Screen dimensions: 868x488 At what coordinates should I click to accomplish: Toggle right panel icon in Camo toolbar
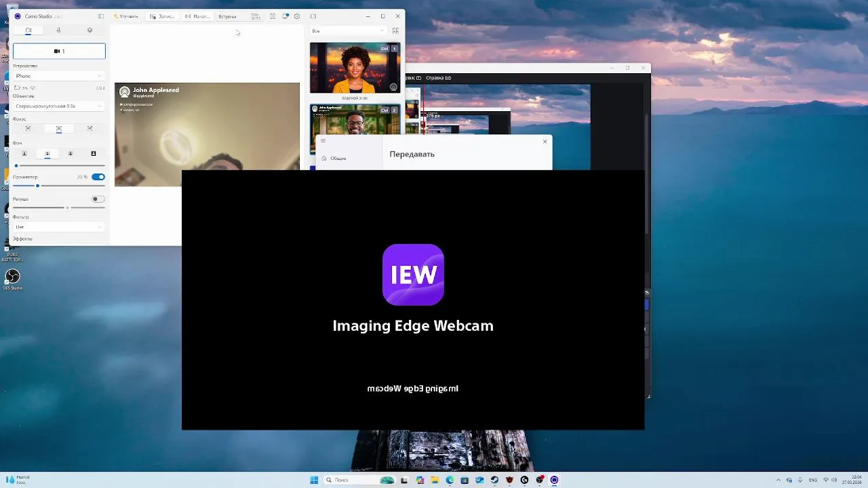pos(313,16)
